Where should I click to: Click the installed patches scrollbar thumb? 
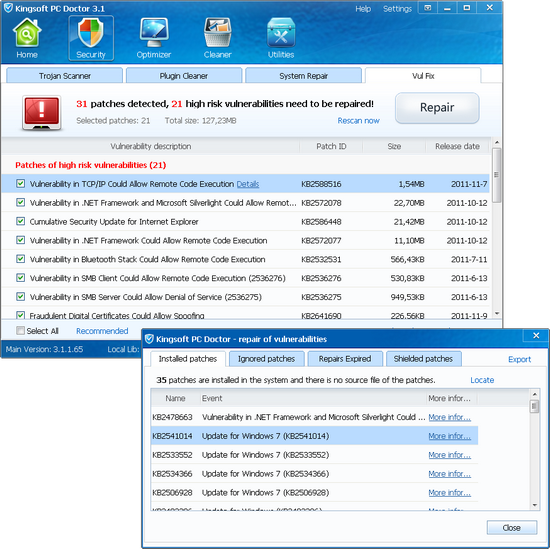534,407
